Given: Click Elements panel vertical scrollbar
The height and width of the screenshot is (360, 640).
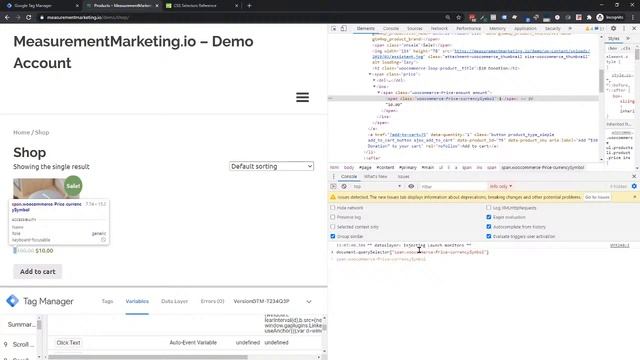Looking at the screenshot, I should (x=601, y=81).
